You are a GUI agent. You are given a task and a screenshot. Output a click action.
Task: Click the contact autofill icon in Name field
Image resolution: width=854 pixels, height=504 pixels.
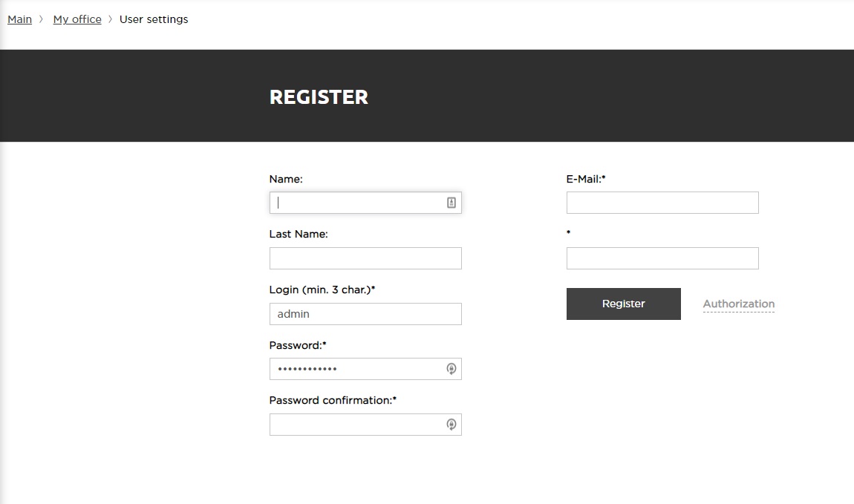click(452, 203)
